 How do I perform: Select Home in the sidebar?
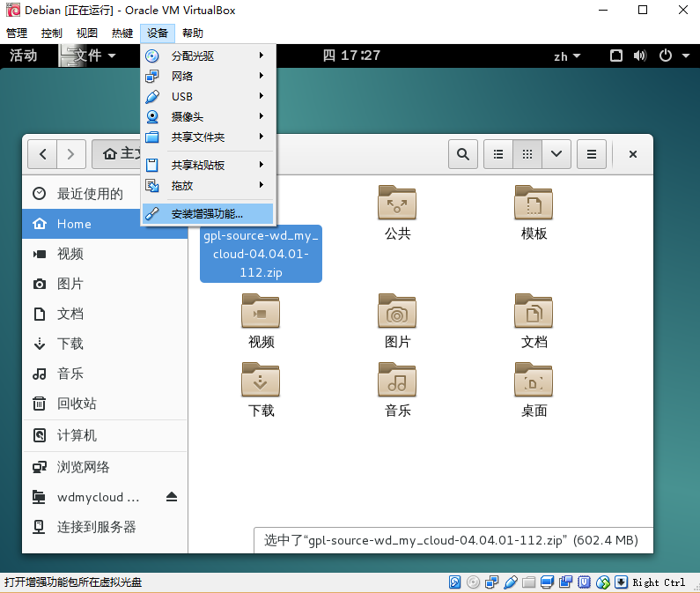point(105,224)
